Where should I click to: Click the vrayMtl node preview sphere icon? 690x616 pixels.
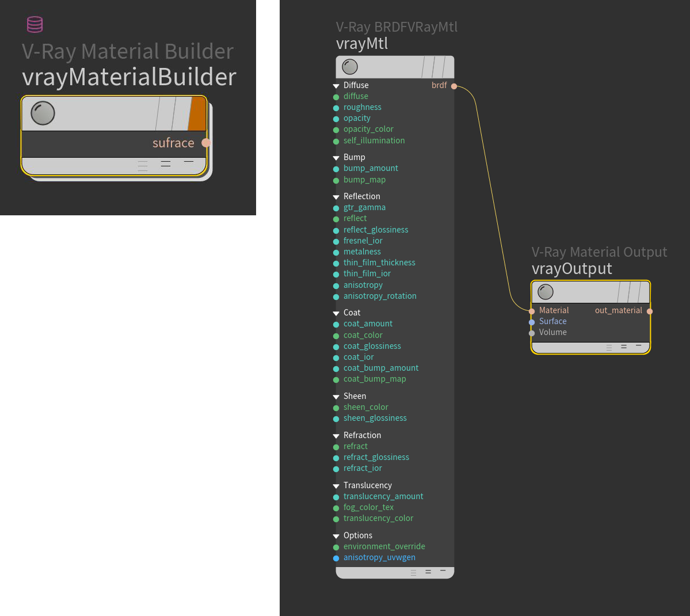tap(350, 67)
